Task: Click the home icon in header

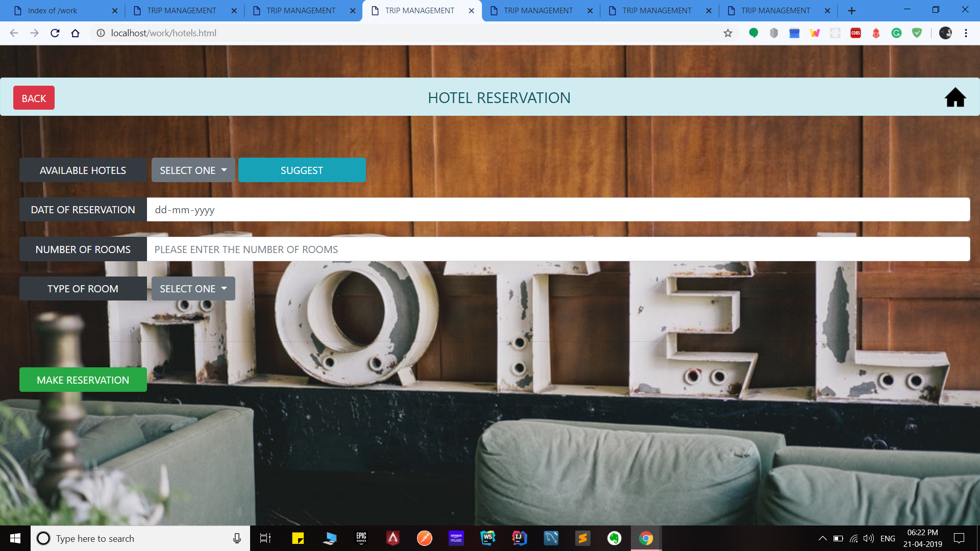Action: (955, 97)
